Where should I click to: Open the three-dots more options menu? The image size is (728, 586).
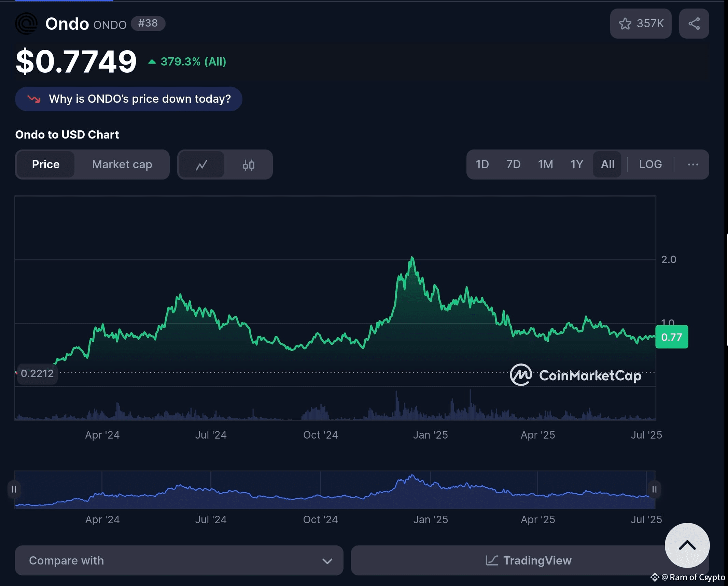(x=692, y=165)
